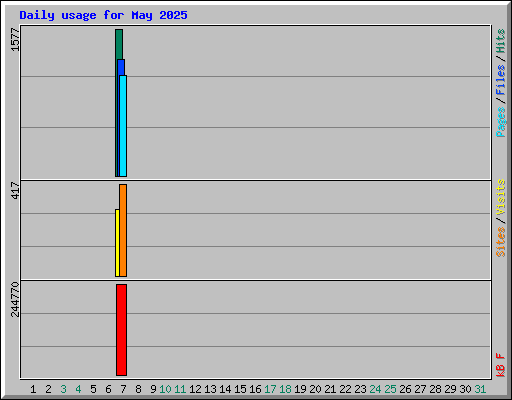This screenshot has width=512, height=400.
Task: Click the 'Pages' legend label
Action: [x=500, y=122]
